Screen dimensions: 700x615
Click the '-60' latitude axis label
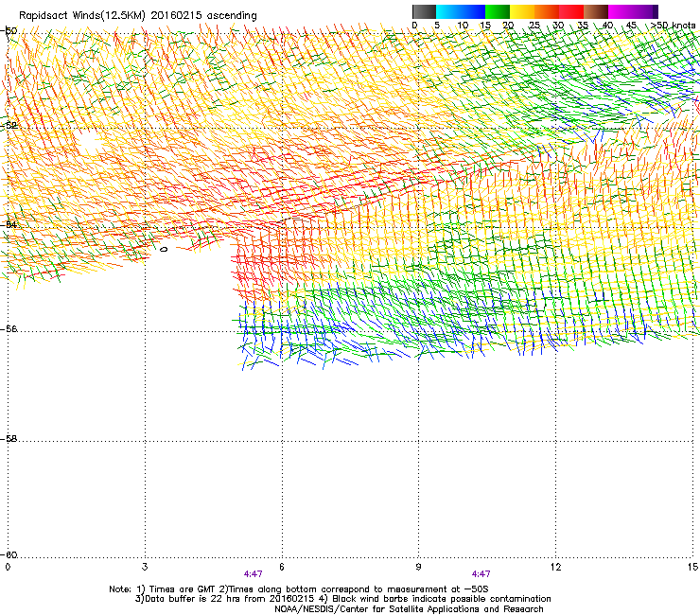(x=9, y=554)
